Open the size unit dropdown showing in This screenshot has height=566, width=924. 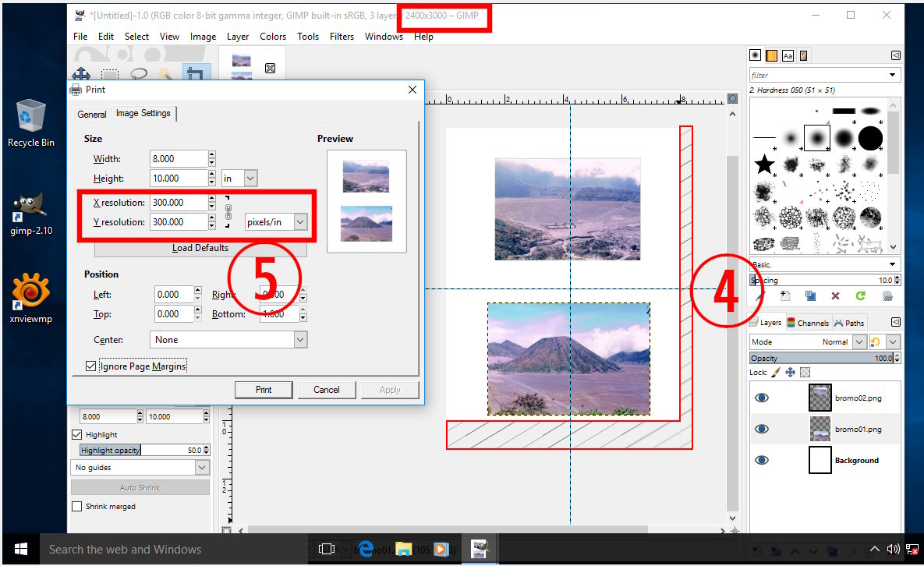(239, 178)
